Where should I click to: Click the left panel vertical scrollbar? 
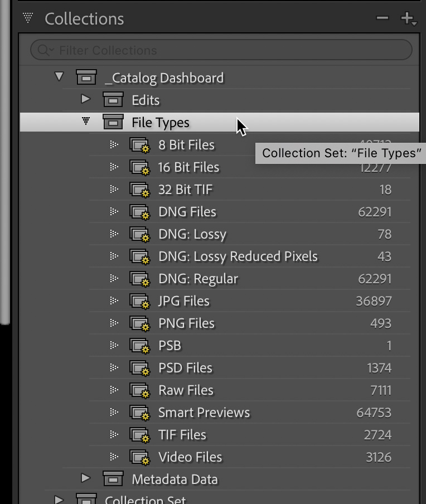coord(5,167)
